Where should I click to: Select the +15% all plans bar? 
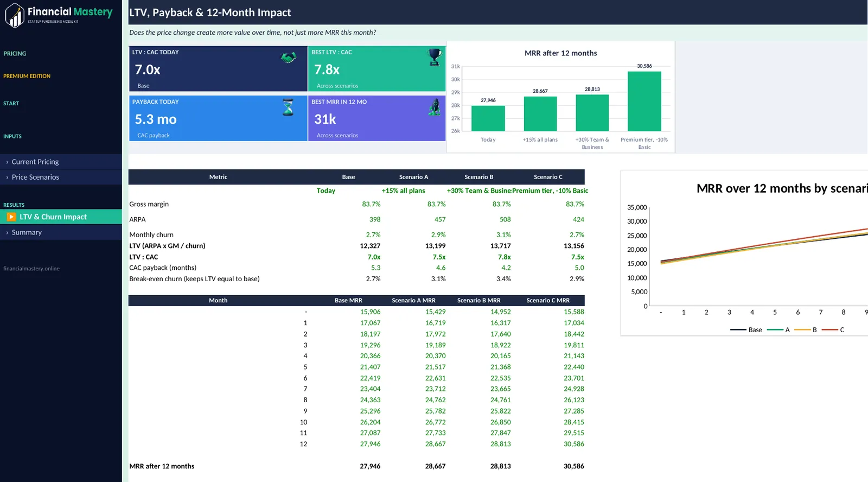pos(540,113)
